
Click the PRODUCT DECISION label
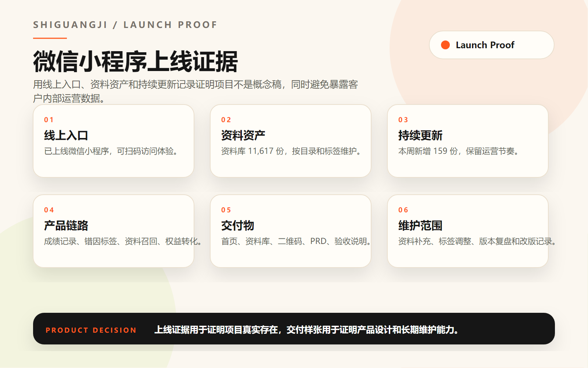click(x=91, y=330)
